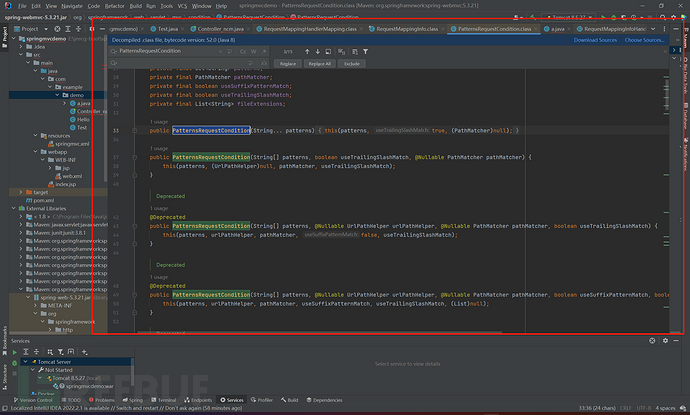
Task: Go to next search occurrence arrow
Action: click(318, 51)
